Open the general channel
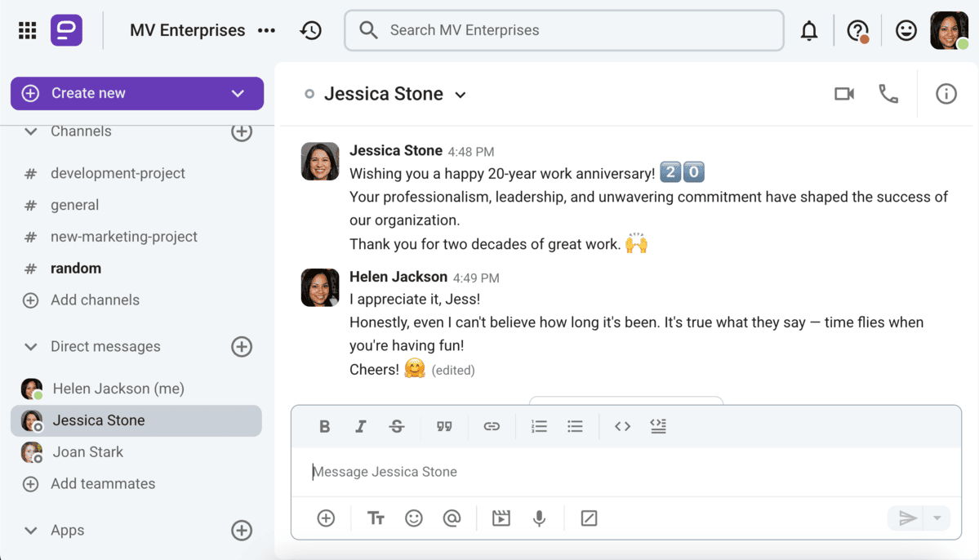Viewport: 979px width, 560px height. (74, 205)
